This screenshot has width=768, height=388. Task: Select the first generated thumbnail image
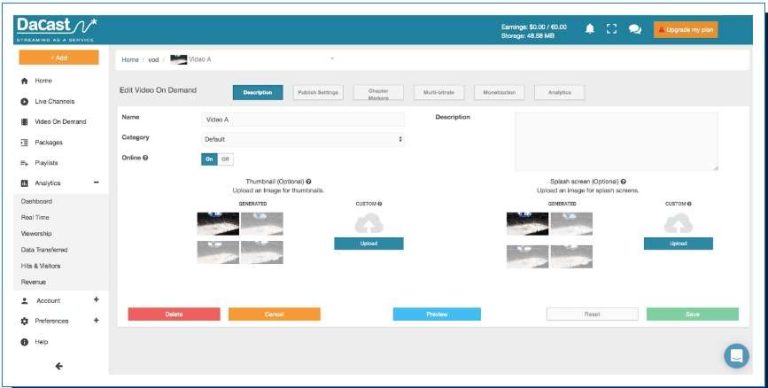[x=218, y=223]
